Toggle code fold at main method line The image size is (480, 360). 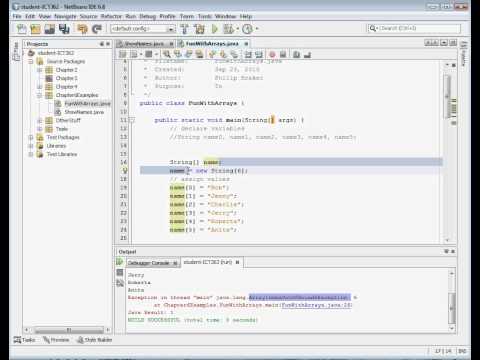point(132,120)
